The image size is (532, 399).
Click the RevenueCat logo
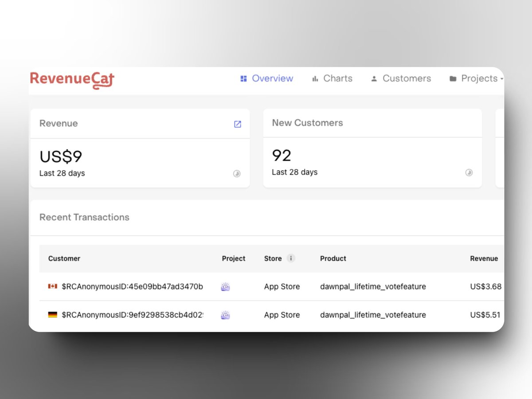point(72,80)
